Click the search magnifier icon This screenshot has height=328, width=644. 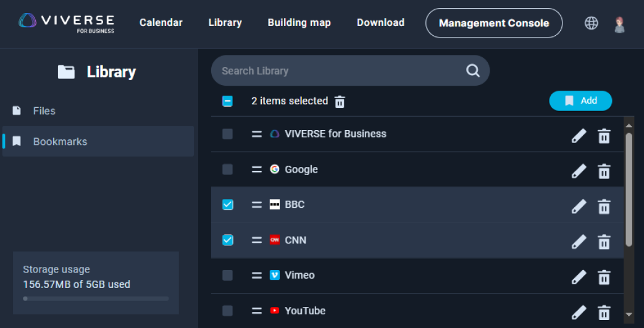pos(473,70)
